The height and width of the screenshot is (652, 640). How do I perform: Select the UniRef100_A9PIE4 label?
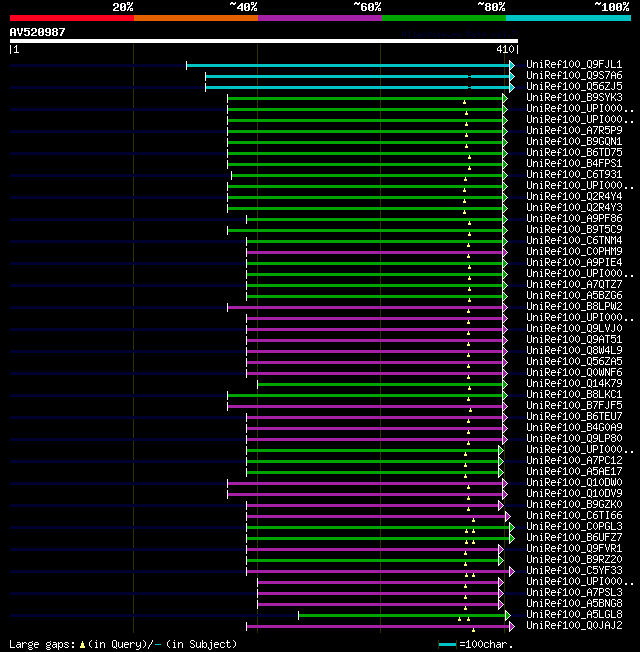click(x=574, y=262)
